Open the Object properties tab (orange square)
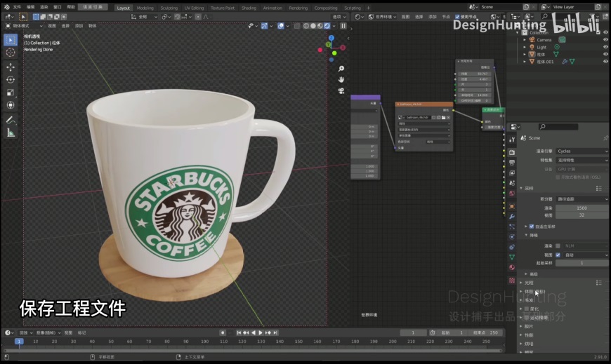 click(x=512, y=206)
